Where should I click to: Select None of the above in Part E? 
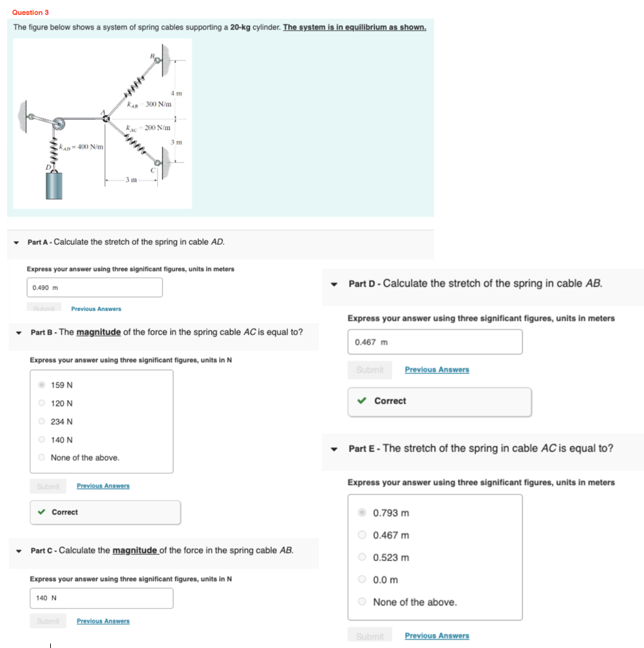pos(363,602)
